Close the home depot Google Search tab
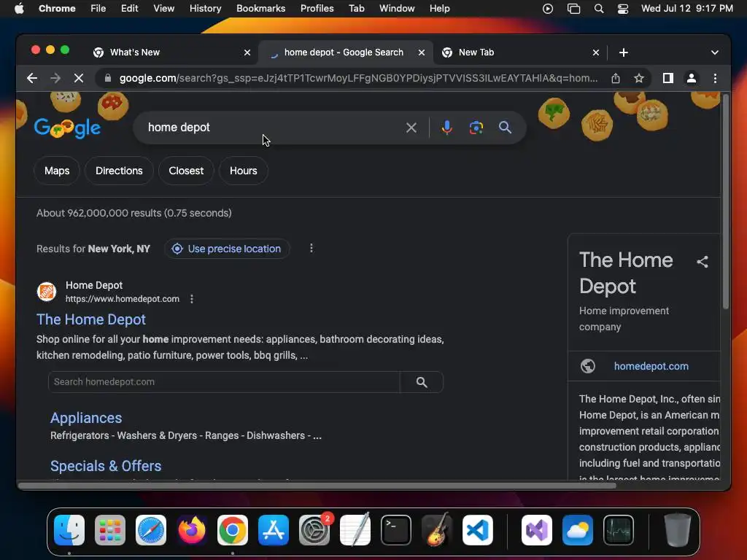Viewport: 747px width, 560px height. click(422, 52)
